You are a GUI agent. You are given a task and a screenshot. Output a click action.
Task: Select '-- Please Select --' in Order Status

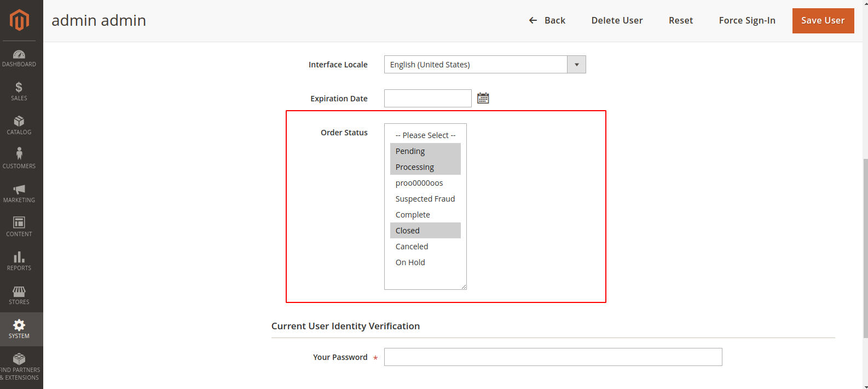(x=425, y=135)
